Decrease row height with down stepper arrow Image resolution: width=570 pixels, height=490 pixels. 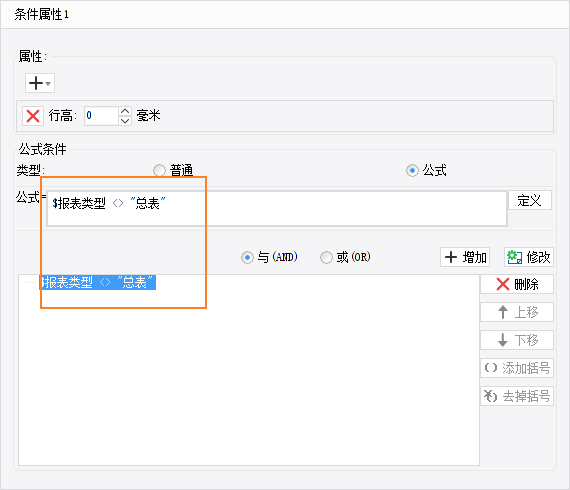[x=125, y=121]
